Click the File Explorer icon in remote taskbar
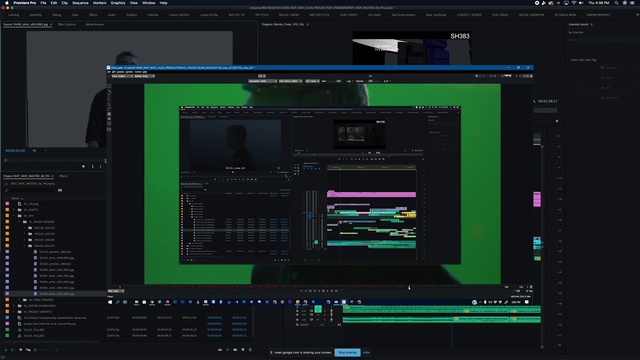Viewport: 640px width, 360px height. (136, 302)
